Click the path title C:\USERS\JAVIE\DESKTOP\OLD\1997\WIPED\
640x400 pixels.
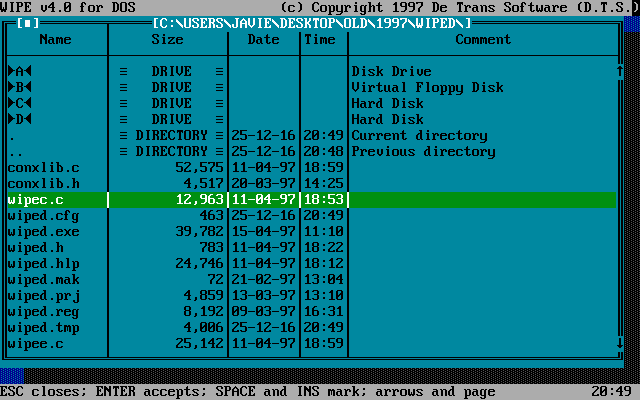(x=312, y=23)
